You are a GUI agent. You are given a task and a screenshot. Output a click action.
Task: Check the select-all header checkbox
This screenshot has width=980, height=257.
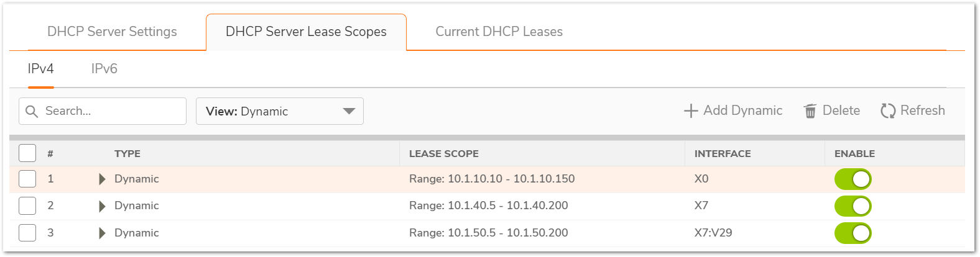[x=27, y=153]
